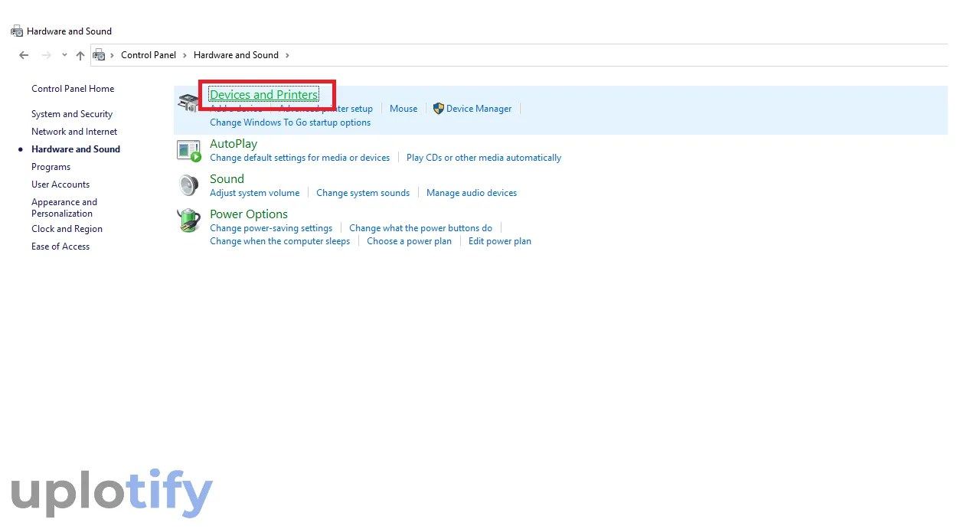
Task: Open Mouse settings link
Action: (403, 109)
